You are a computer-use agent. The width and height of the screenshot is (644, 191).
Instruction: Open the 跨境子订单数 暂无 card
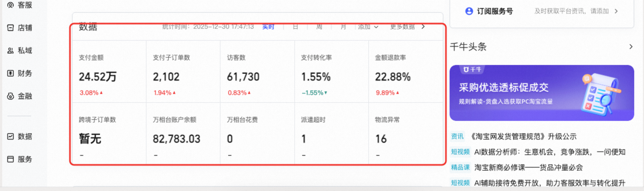(x=109, y=133)
